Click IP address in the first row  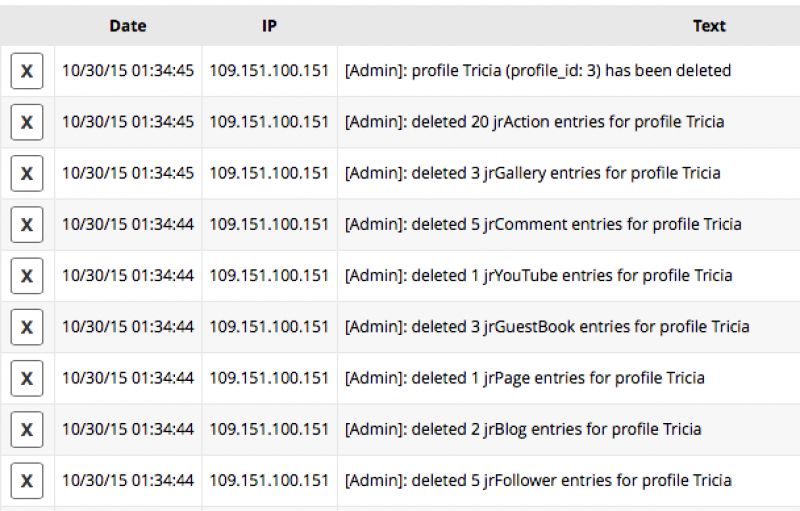(269, 71)
